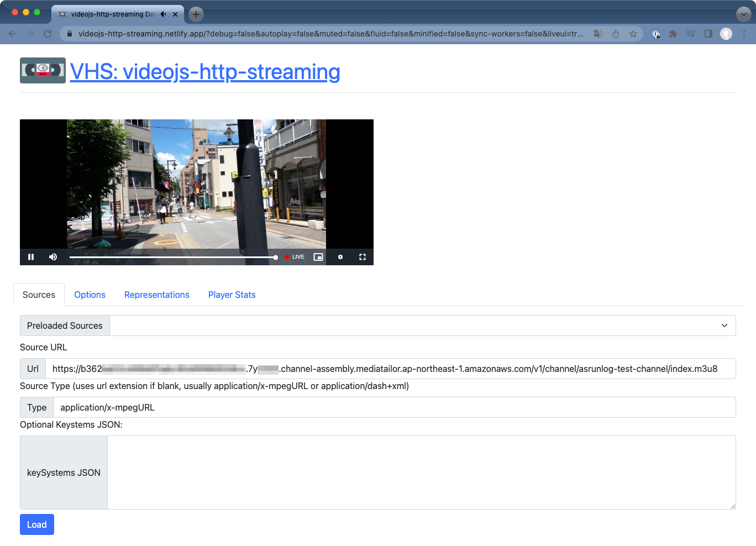Open the browser three-dot menu
Viewport: 756px width, 546px height.
click(x=744, y=34)
